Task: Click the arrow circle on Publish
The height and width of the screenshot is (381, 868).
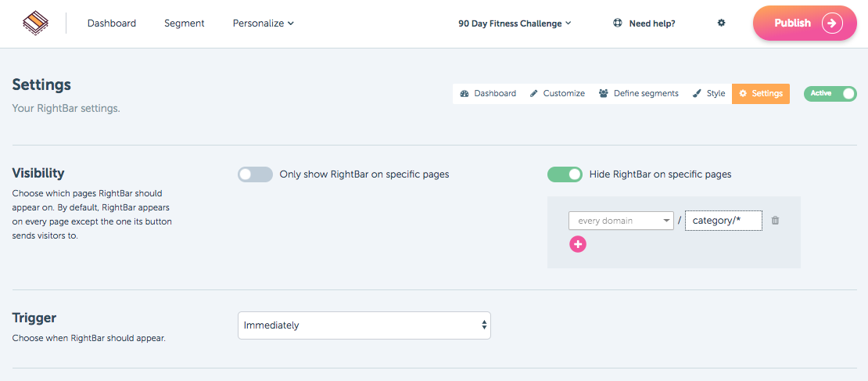Action: pos(832,23)
